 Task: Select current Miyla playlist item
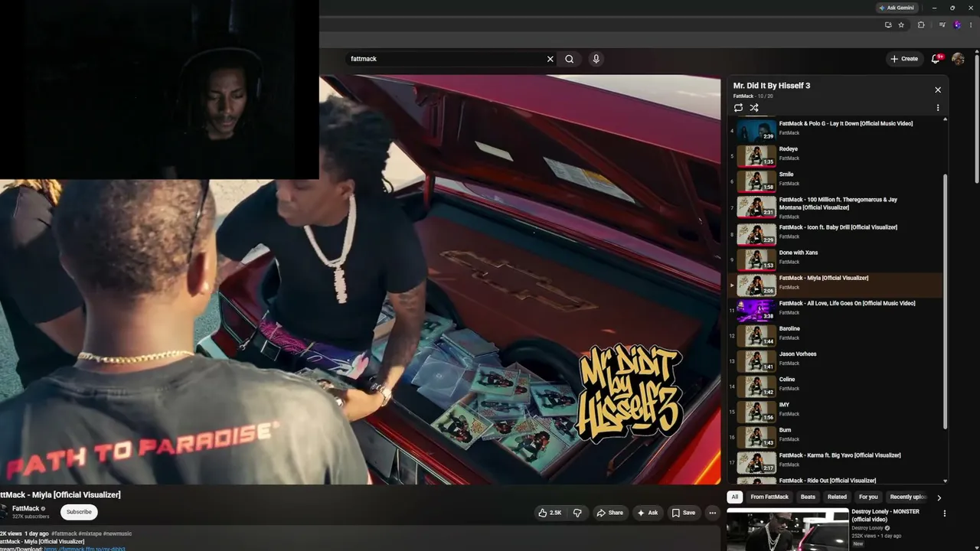[835, 285]
